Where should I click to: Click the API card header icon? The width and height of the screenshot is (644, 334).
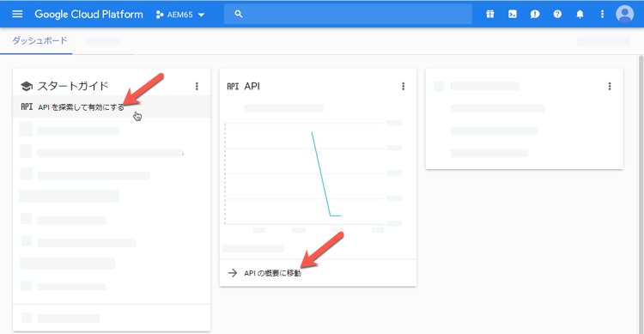tap(233, 86)
